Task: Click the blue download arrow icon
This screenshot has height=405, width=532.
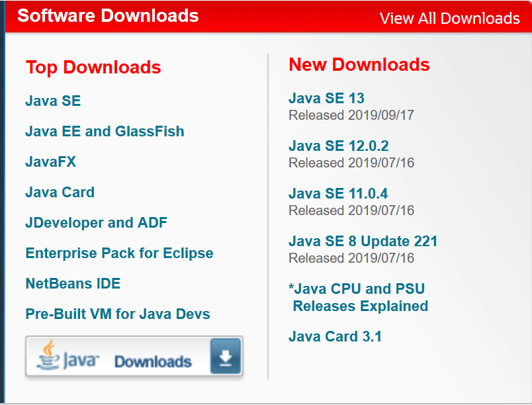Action: 226,357
